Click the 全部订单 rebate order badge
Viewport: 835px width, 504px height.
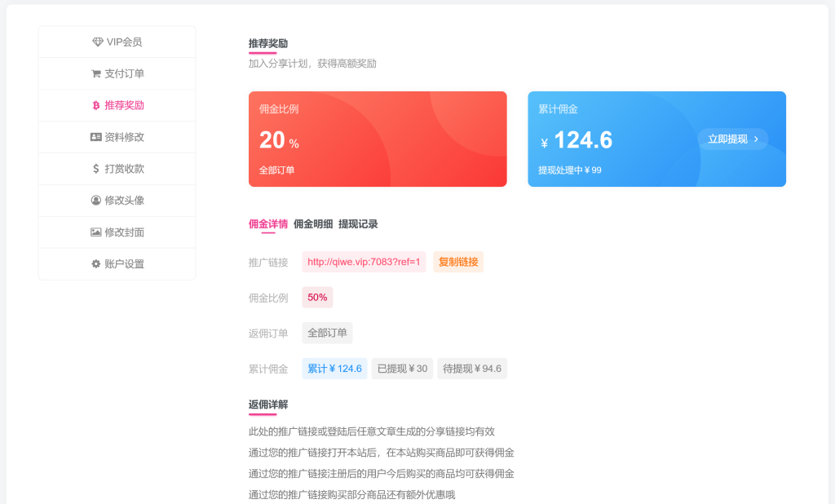(x=326, y=333)
